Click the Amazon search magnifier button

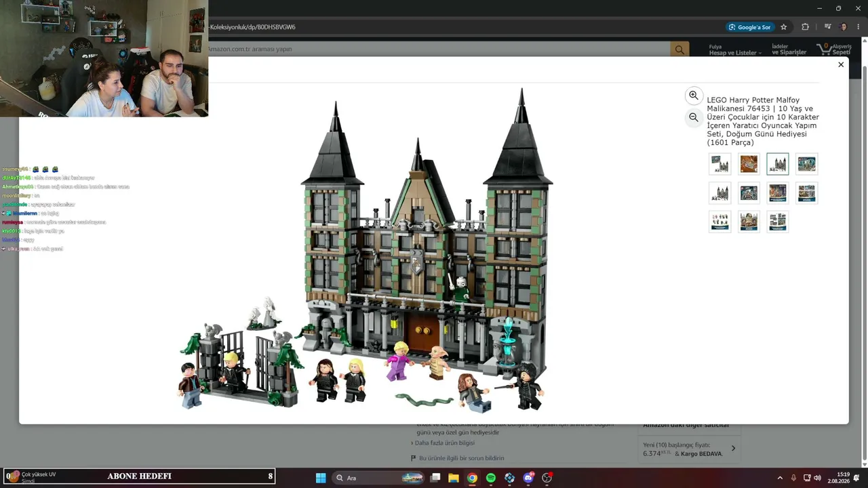679,49
